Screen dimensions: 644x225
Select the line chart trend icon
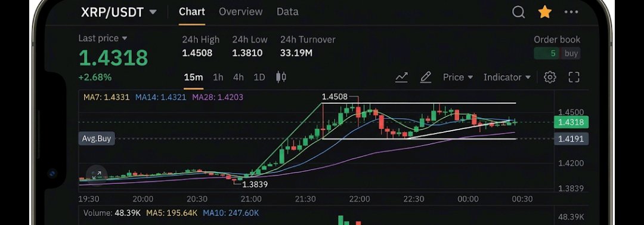pyautogui.click(x=401, y=77)
